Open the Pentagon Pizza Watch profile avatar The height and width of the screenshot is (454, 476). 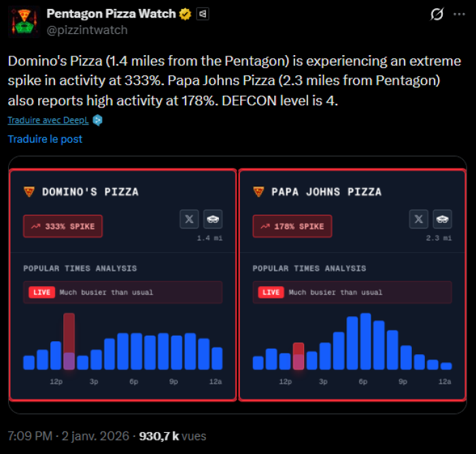[24, 21]
